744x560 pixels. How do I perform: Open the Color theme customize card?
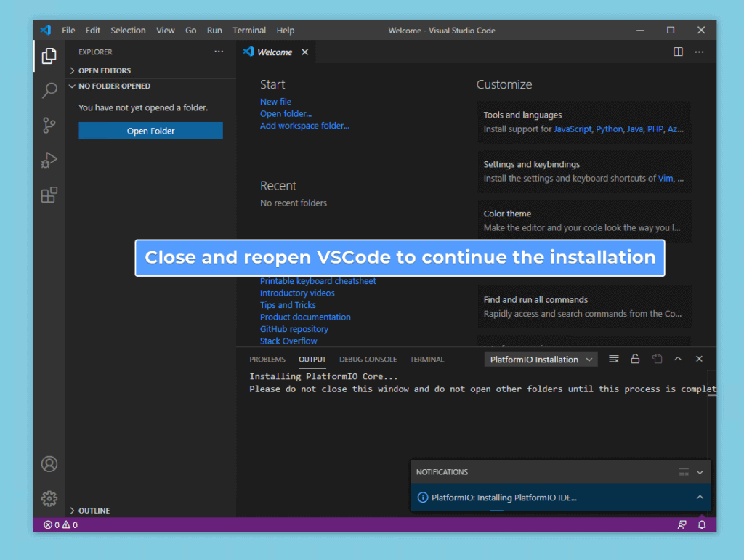coord(584,221)
